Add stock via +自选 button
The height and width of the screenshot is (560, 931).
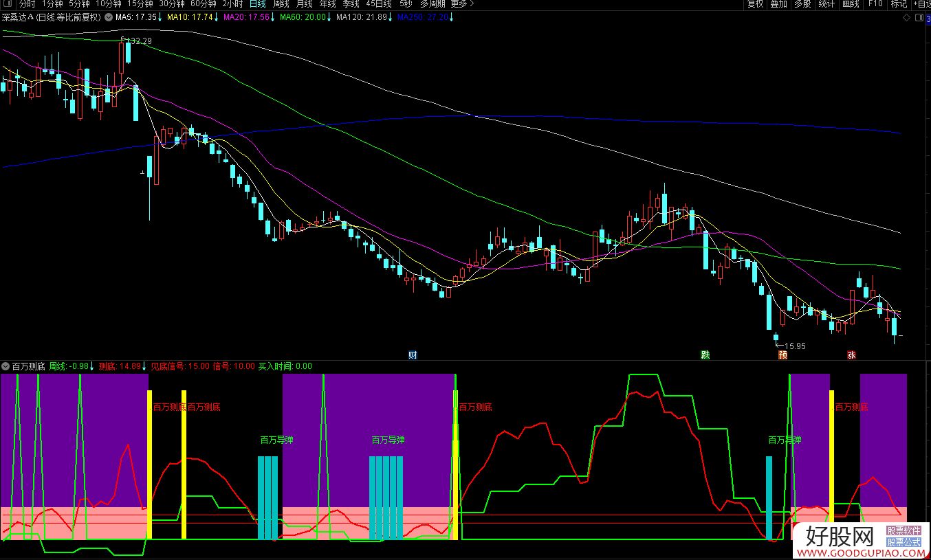pos(923,4)
